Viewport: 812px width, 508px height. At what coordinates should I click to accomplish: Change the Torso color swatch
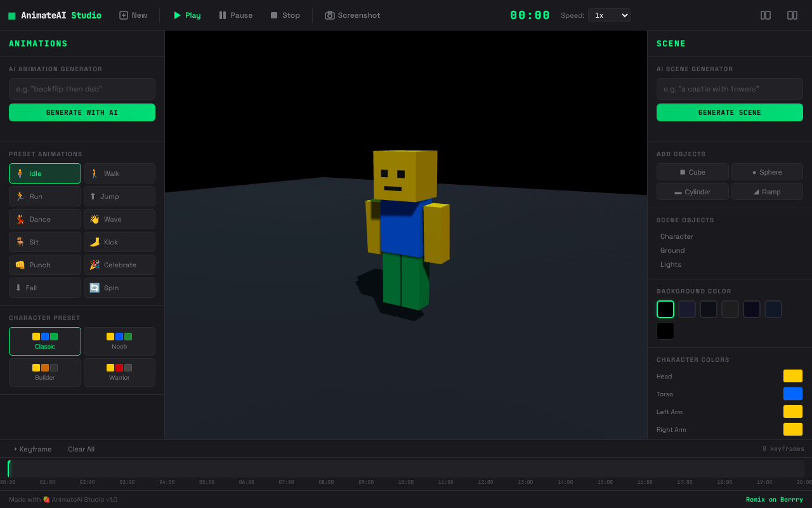(x=792, y=394)
